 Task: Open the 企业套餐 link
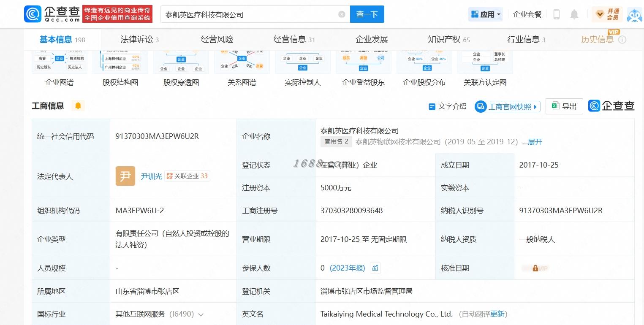pos(527,14)
